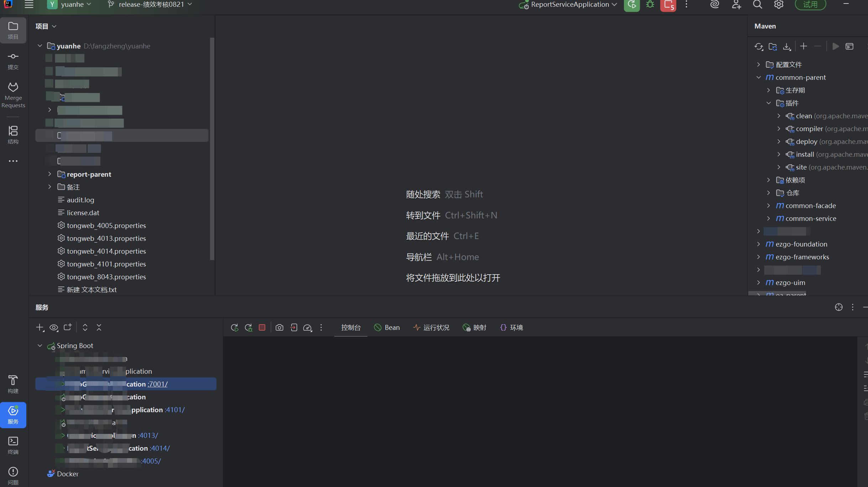This screenshot has width=868, height=487.
Task: Execute Maven goal icon
Action: click(x=849, y=46)
